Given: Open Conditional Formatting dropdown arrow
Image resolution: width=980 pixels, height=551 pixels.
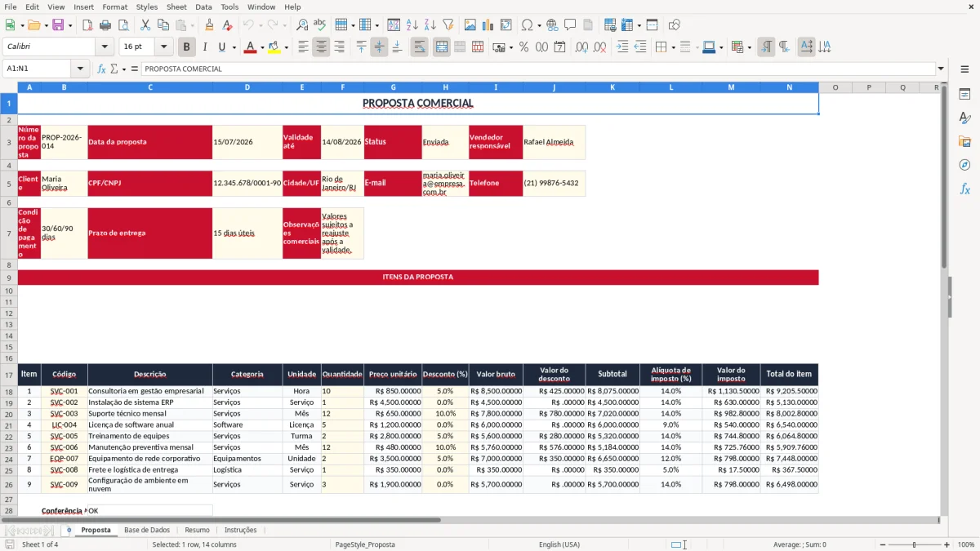Looking at the screenshot, I should click(x=749, y=47).
